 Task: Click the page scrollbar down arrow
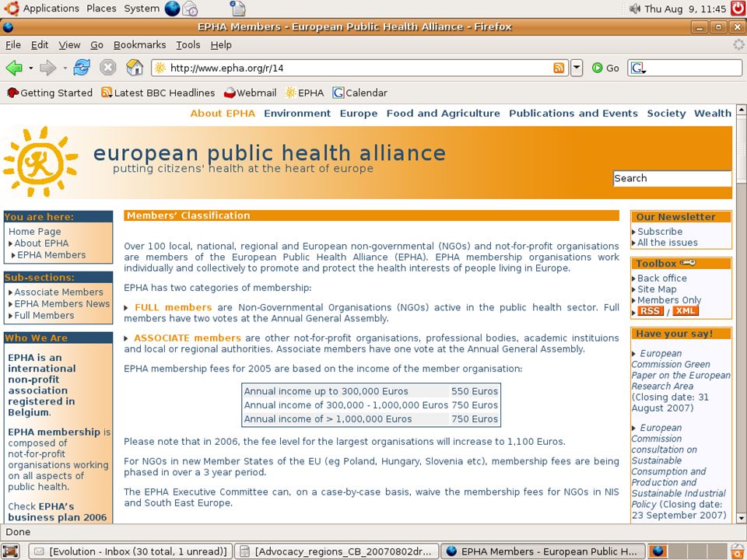741,518
